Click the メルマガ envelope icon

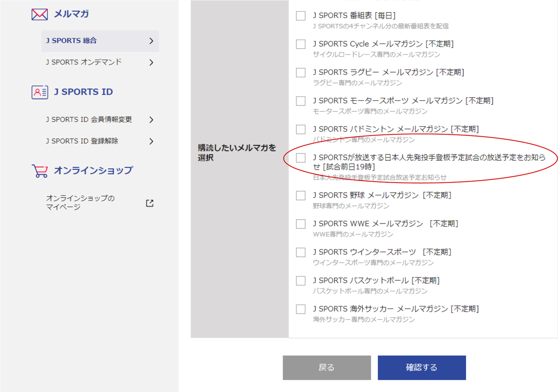[40, 15]
